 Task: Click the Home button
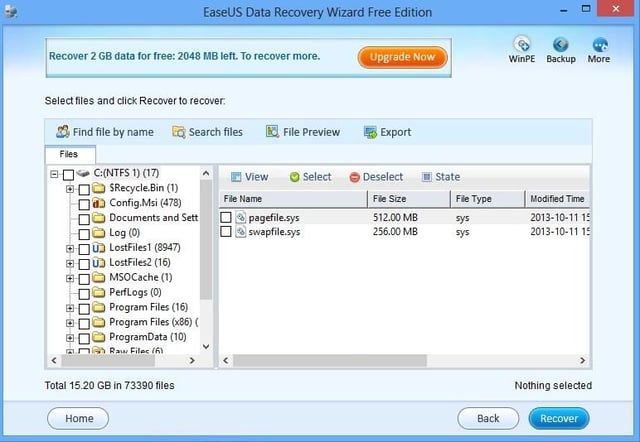coord(78,418)
